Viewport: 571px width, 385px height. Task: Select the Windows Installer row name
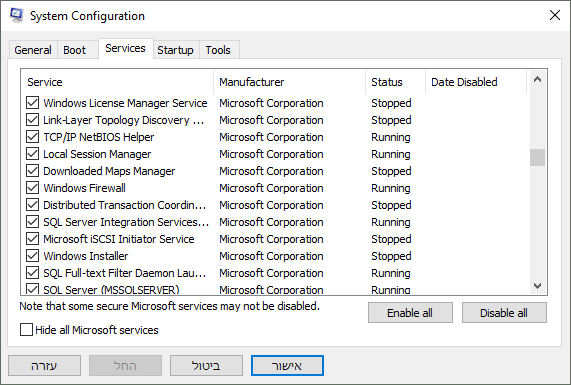pyautogui.click(x=86, y=256)
